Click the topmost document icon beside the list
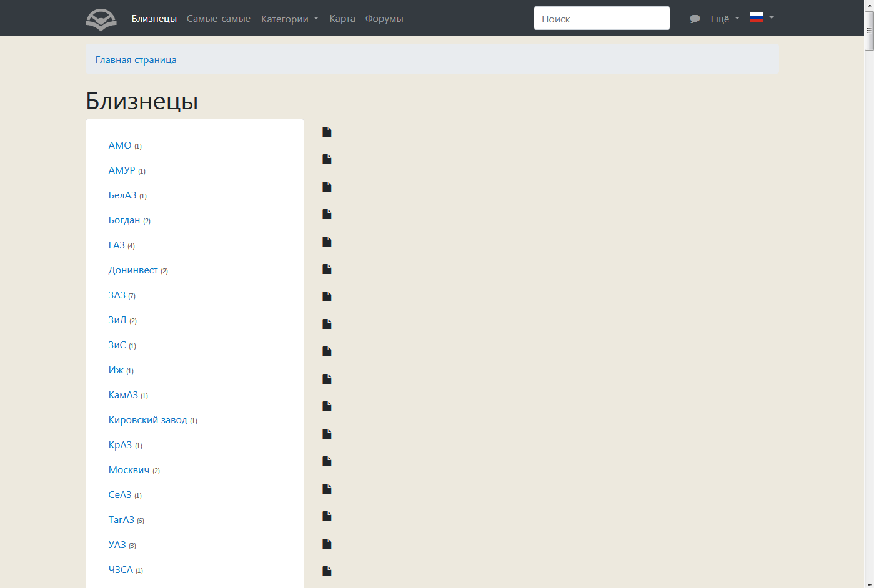Screen dimensions: 874x588 [x=327, y=132]
